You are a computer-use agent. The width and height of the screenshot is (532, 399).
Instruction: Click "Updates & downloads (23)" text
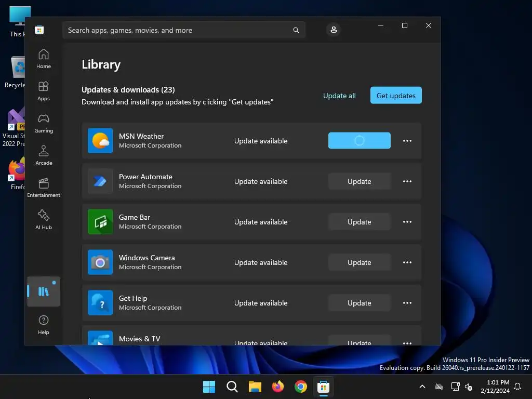pos(128,89)
